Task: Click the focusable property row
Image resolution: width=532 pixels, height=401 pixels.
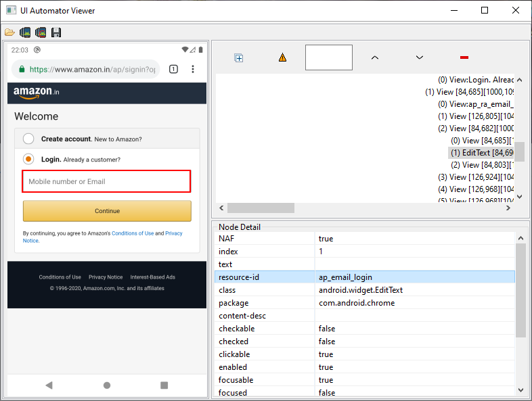Action: click(x=365, y=380)
